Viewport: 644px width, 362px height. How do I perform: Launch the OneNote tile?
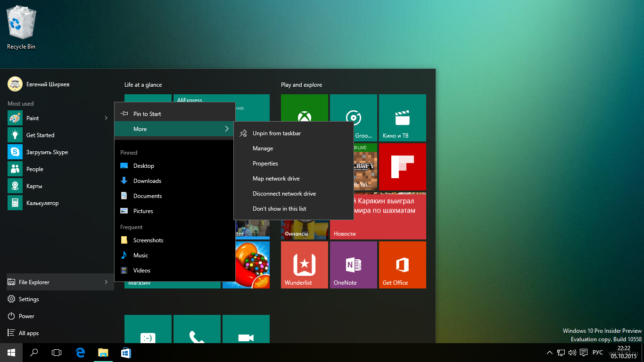coord(354,265)
